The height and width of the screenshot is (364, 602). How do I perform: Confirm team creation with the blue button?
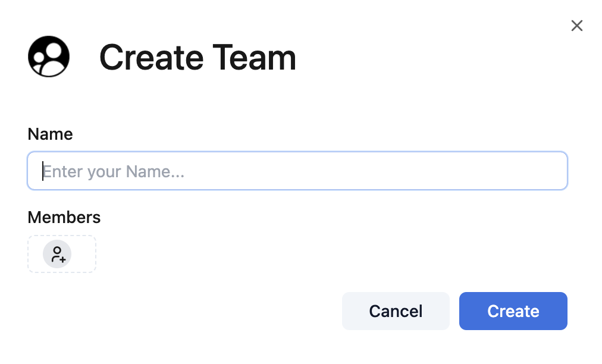click(513, 310)
